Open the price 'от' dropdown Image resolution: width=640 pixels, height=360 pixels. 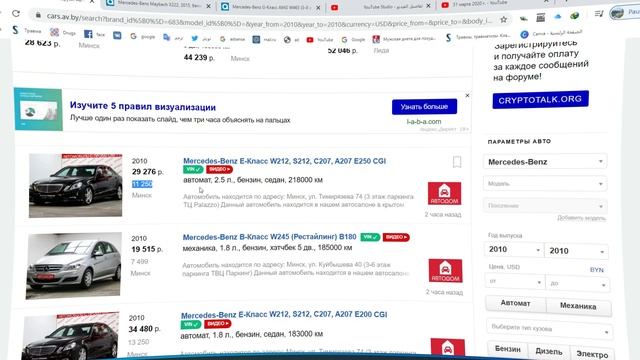[515, 281]
